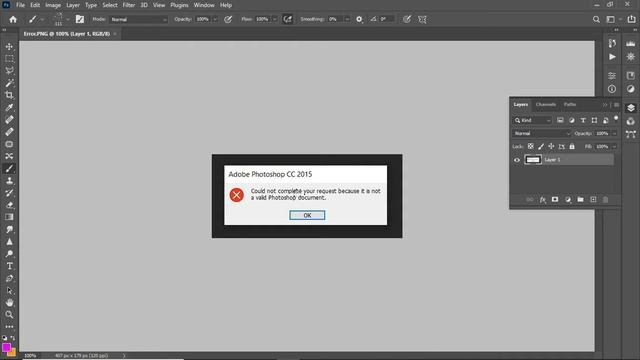Toggle the Brush Settings panel button
Screen dimensions: 640x360
click(80, 19)
